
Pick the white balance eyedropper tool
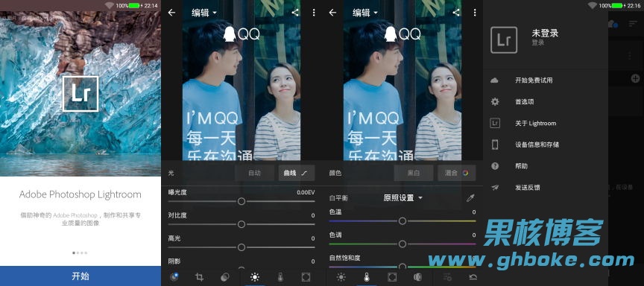pos(470,198)
